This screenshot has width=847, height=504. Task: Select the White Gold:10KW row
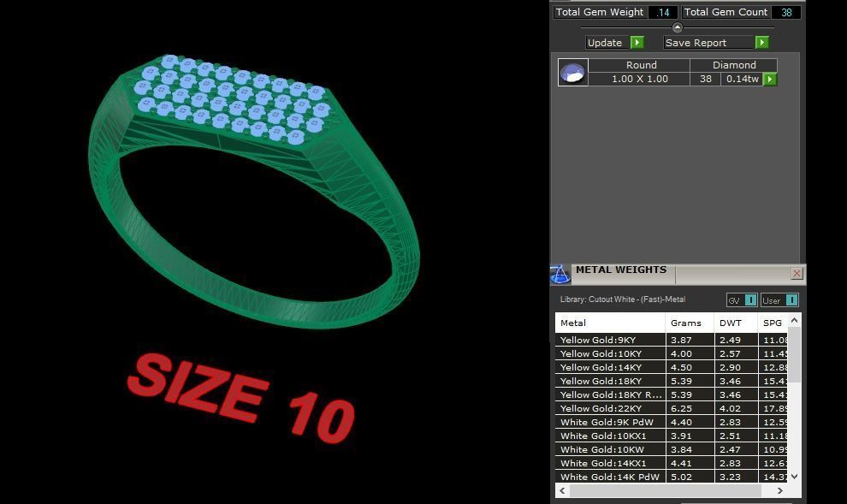pyautogui.click(x=672, y=449)
